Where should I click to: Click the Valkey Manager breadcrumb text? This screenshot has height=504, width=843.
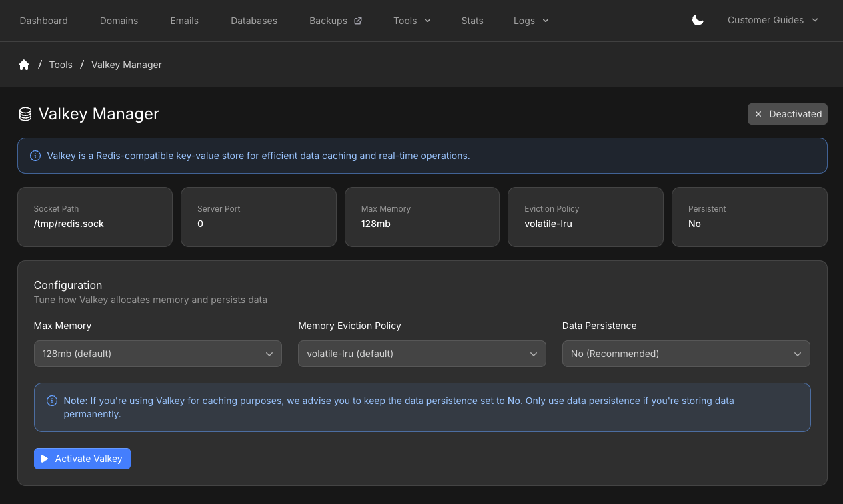pos(127,65)
